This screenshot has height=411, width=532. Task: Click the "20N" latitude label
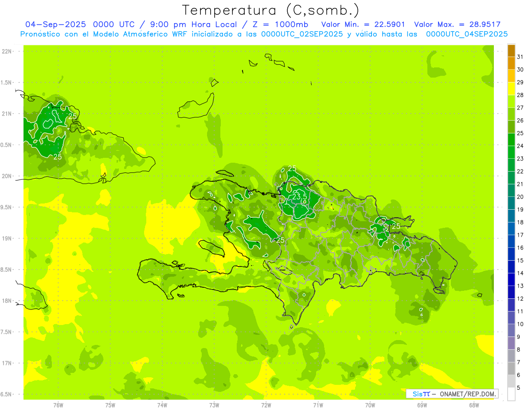(7, 176)
